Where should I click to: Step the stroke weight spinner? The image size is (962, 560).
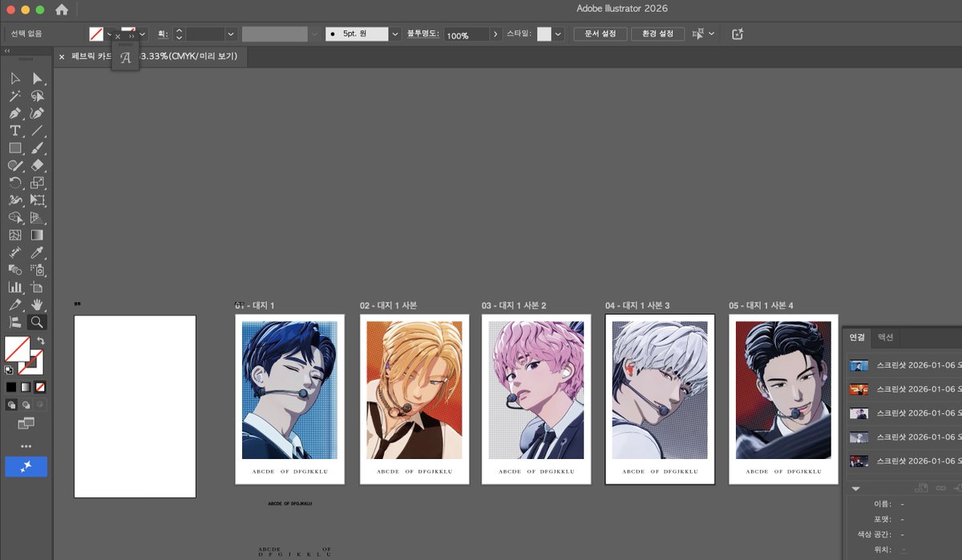(x=179, y=34)
